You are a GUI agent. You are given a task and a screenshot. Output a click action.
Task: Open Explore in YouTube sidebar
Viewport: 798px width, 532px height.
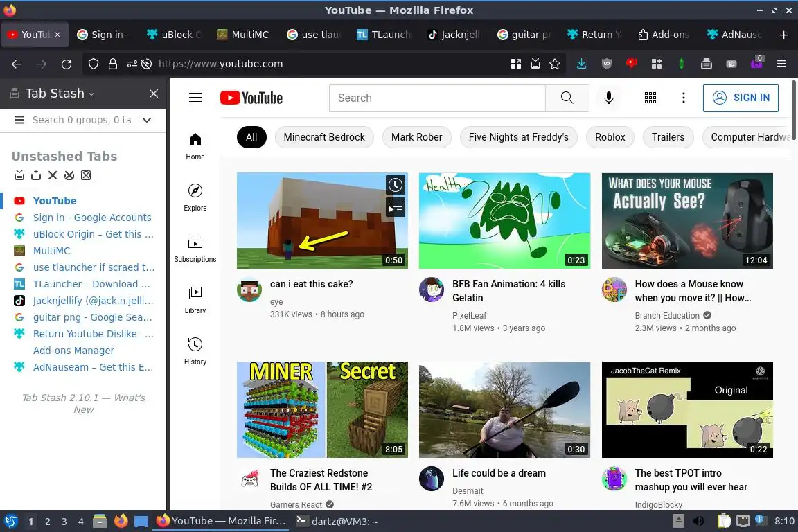(195, 197)
